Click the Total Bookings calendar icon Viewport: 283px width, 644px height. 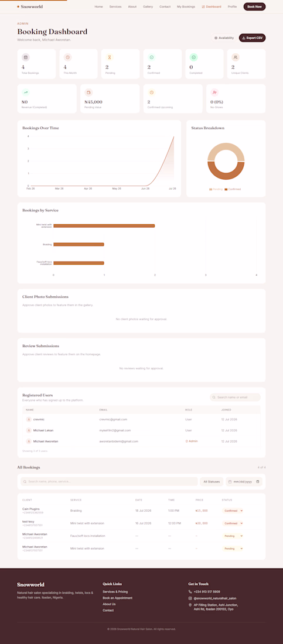click(x=26, y=57)
